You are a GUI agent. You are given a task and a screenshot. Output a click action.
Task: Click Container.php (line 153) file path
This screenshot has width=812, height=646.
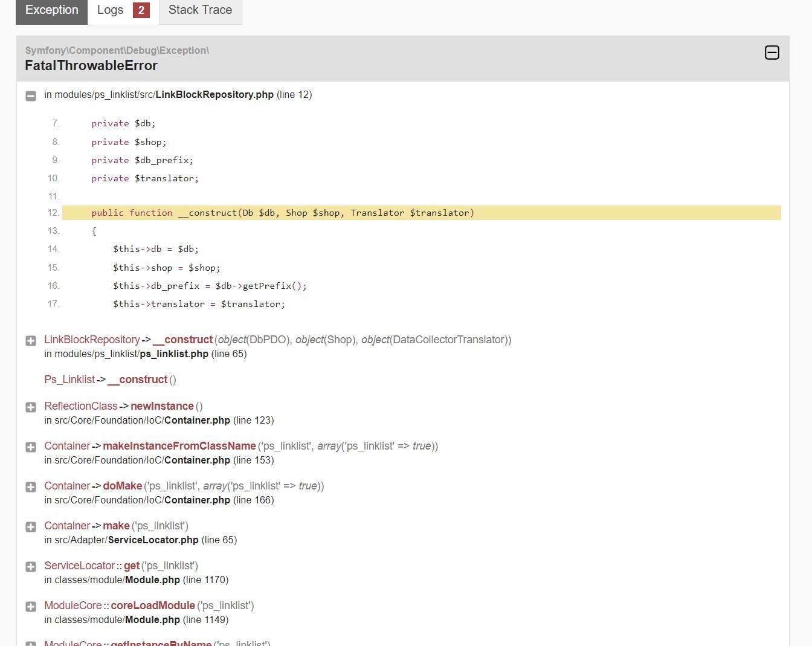pos(159,460)
